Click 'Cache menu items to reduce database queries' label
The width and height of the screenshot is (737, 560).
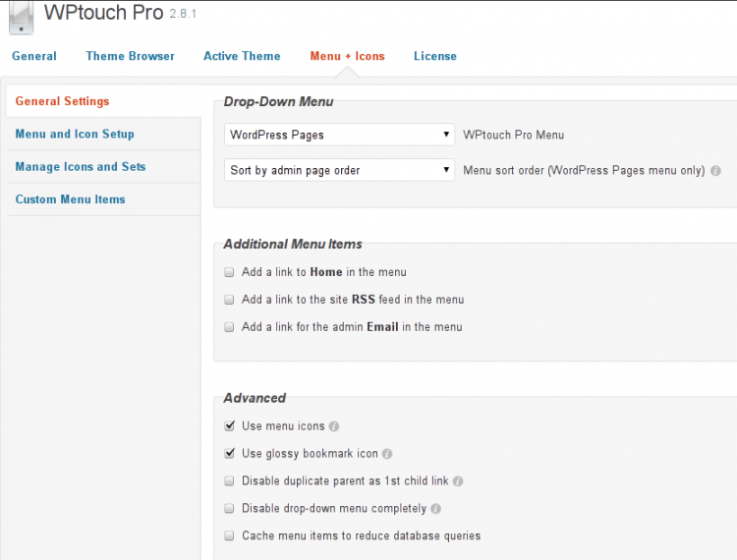(x=361, y=536)
